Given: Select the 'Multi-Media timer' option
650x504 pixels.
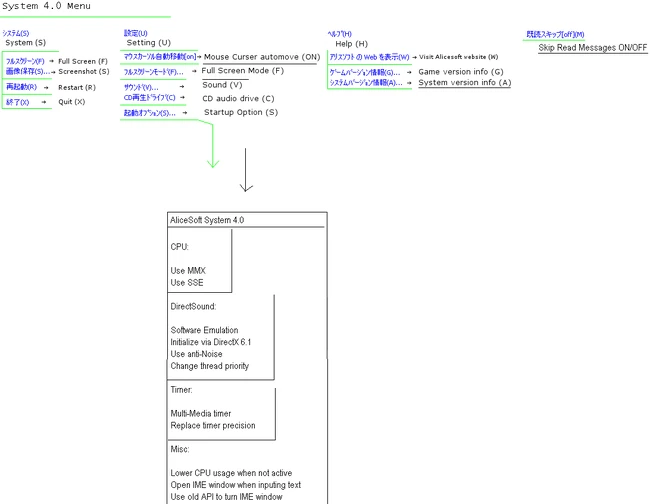Looking at the screenshot, I should [201, 414].
